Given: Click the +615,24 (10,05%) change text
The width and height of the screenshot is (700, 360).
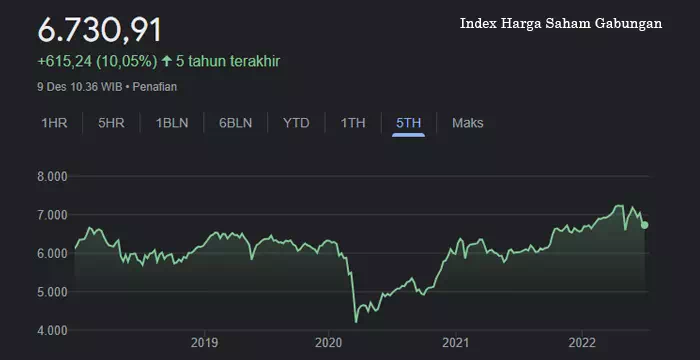Looking at the screenshot, I should coord(97,61).
